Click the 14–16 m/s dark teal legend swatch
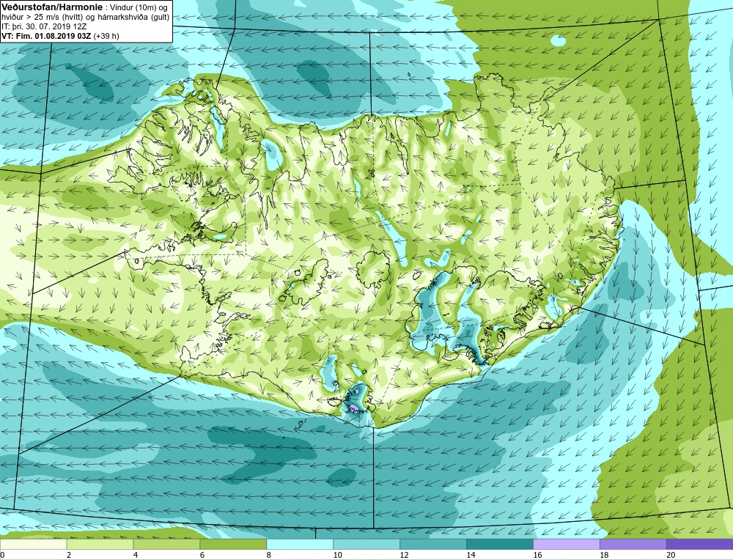The image size is (733, 560). coord(500,544)
